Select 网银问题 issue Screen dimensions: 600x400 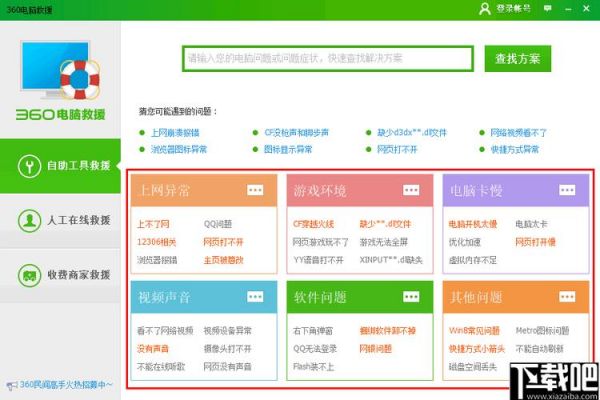375,349
